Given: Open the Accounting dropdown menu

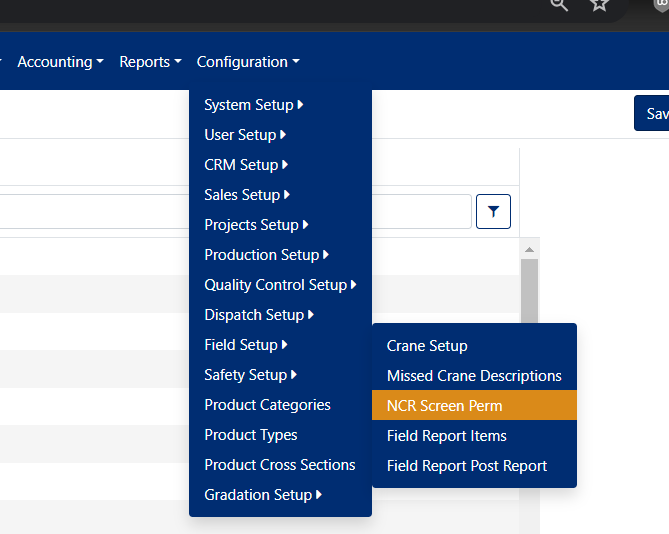Looking at the screenshot, I should (60, 62).
